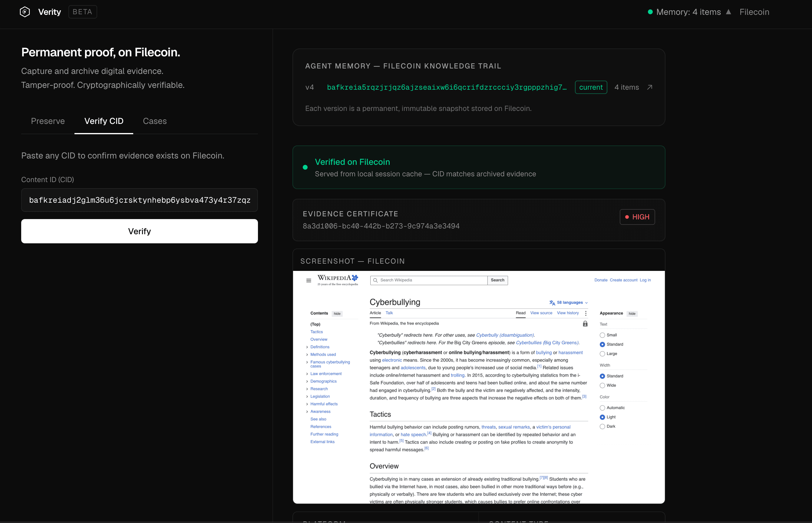This screenshot has height=523, width=812.
Task: Open the References contents link
Action: tap(321, 427)
